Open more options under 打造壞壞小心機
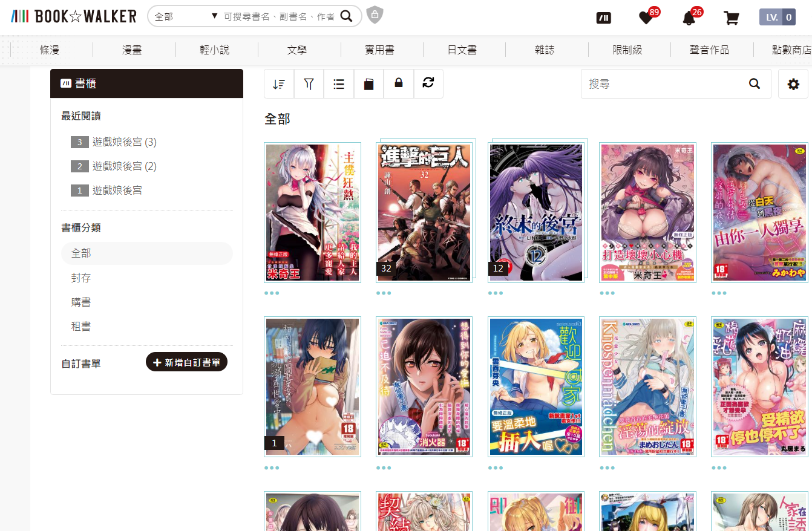The width and height of the screenshot is (812, 531). 607,293
